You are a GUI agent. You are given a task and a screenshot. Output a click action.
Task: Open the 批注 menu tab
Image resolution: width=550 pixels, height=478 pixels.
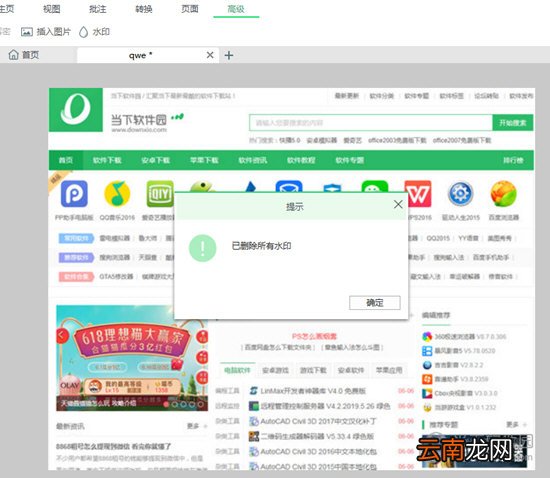(98, 9)
